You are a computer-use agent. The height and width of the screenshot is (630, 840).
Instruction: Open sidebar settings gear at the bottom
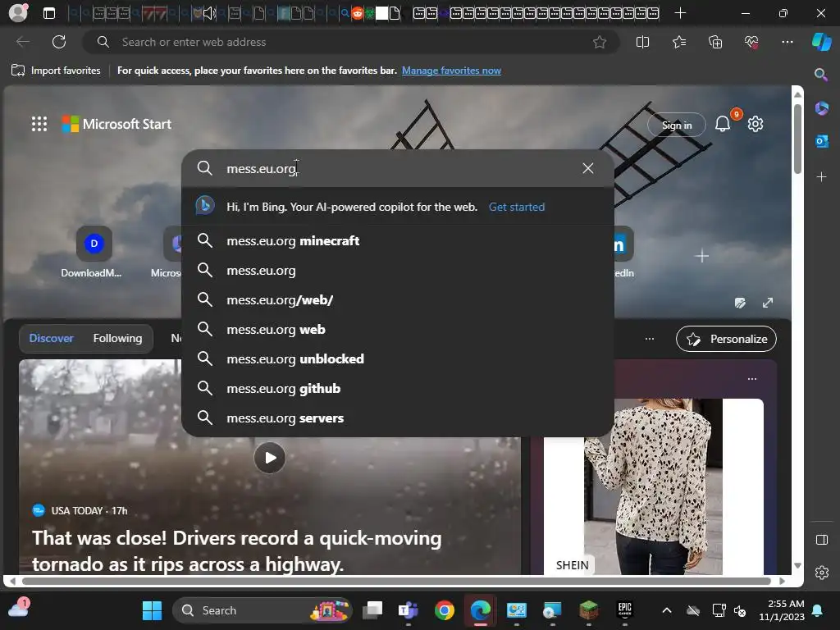tap(822, 573)
